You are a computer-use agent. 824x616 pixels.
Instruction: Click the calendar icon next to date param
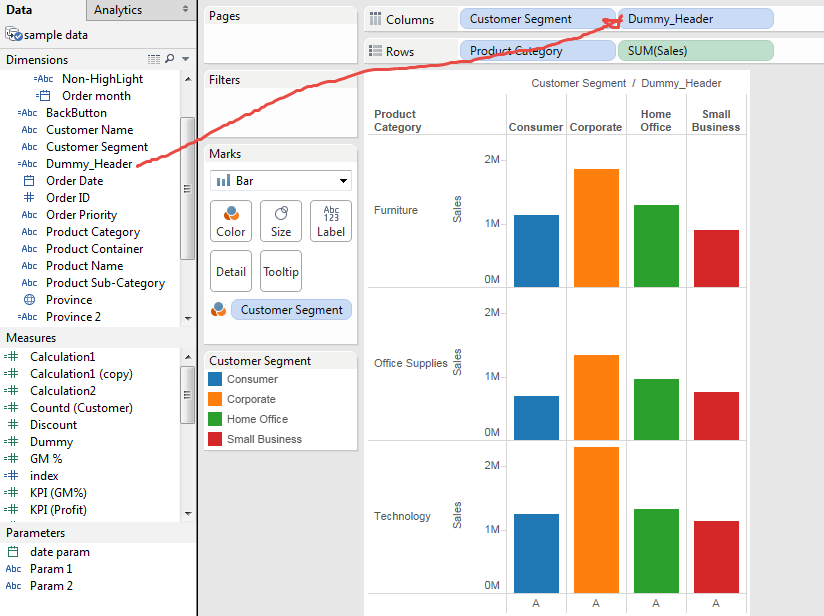pos(13,552)
